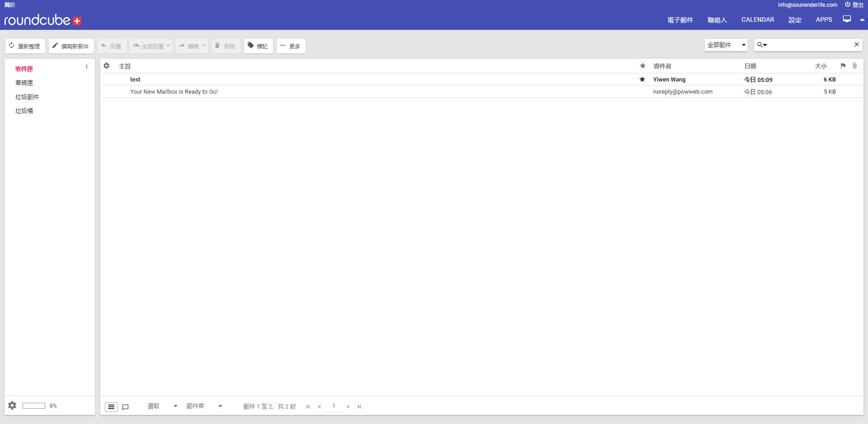Image resolution: width=868 pixels, height=424 pixels.
Task: Switch to threads view icon
Action: (x=126, y=407)
